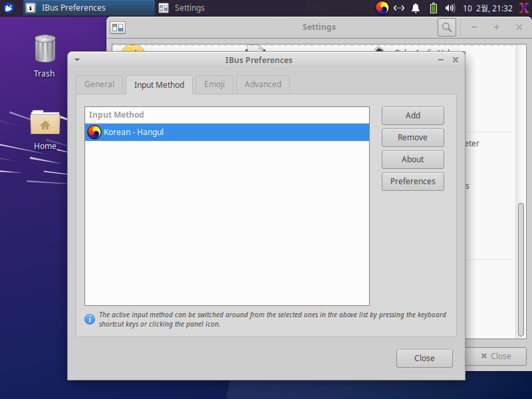
Task: Select the Korean - Hangul list row
Action: pyautogui.click(x=227, y=132)
